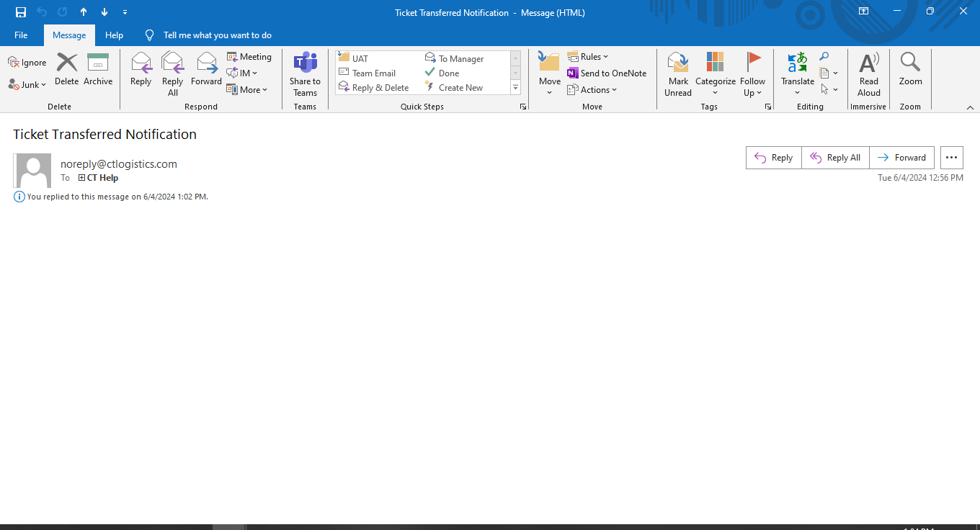Viewport: 980px width, 530px height.
Task: Collapse the ribbon with the chevron
Action: [x=970, y=107]
